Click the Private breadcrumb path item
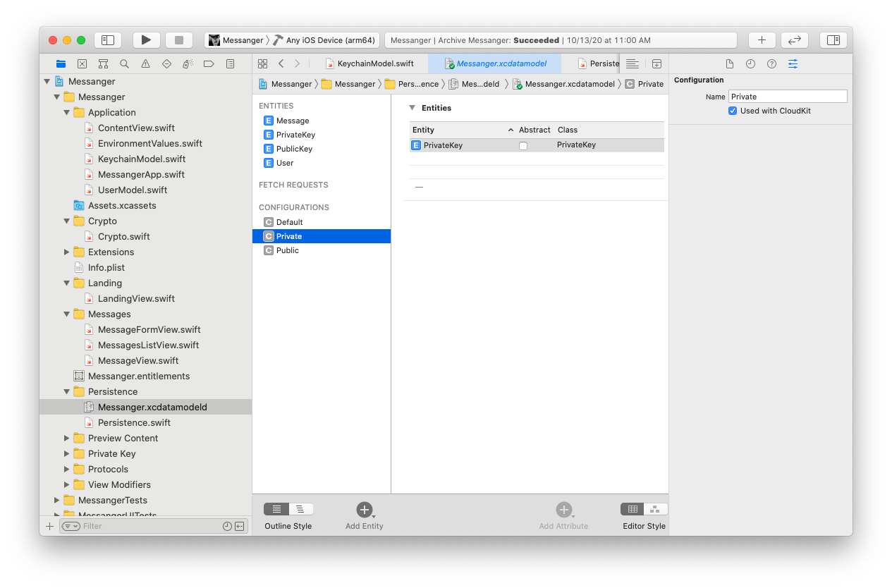 click(644, 84)
